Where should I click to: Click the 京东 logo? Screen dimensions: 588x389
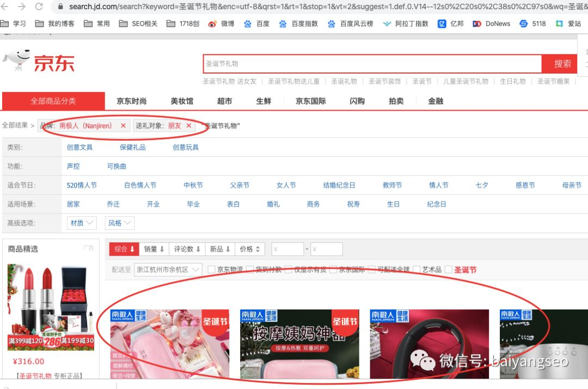[x=39, y=61]
